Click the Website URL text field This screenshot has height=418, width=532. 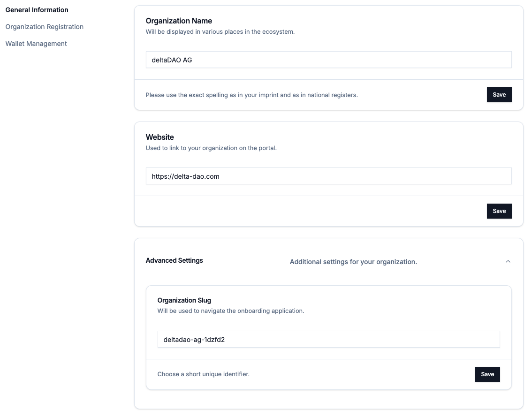(x=328, y=176)
